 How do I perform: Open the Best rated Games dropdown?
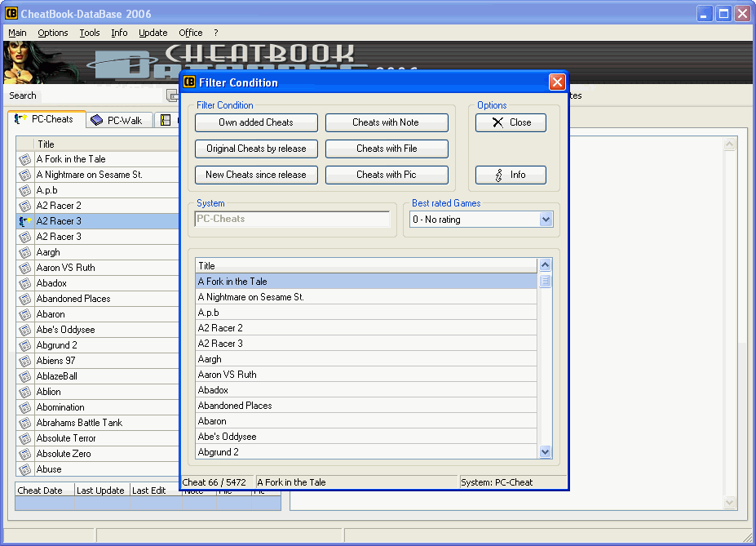click(x=546, y=220)
